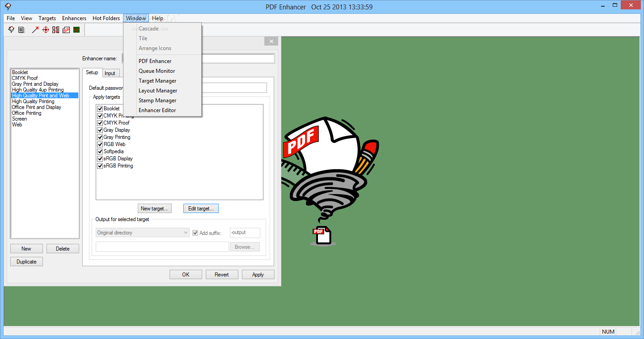
Task: Select High Quality Printing enhancer
Action: pyautogui.click(x=45, y=101)
